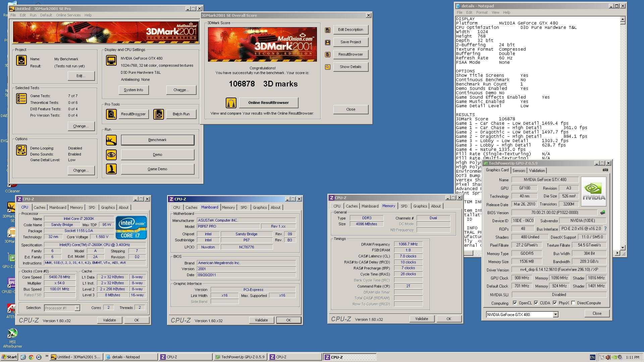Open the GPU-Z desktop shortcut icon
The width and height of the screenshot is (644, 362).
[x=12, y=260]
